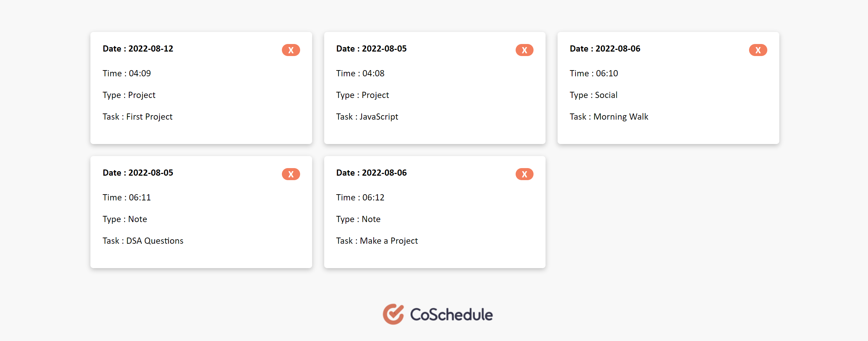Select the Date 2022-08-12 heading

[x=138, y=48]
